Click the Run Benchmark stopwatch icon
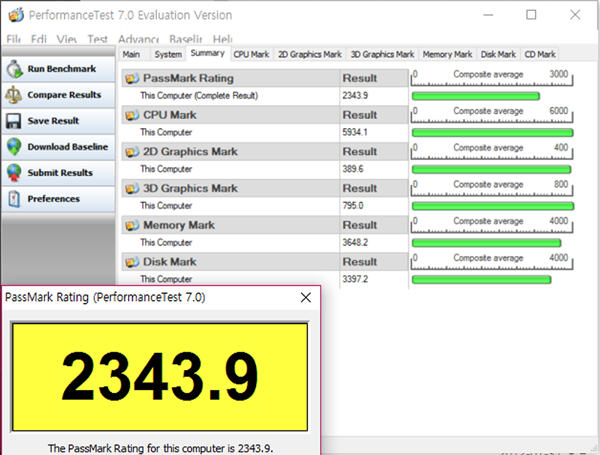 15,69
